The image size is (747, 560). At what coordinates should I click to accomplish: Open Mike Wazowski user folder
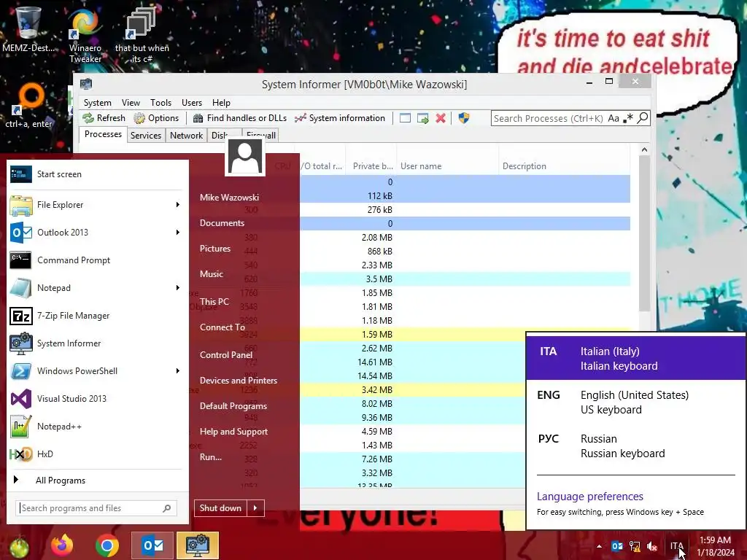pos(229,197)
